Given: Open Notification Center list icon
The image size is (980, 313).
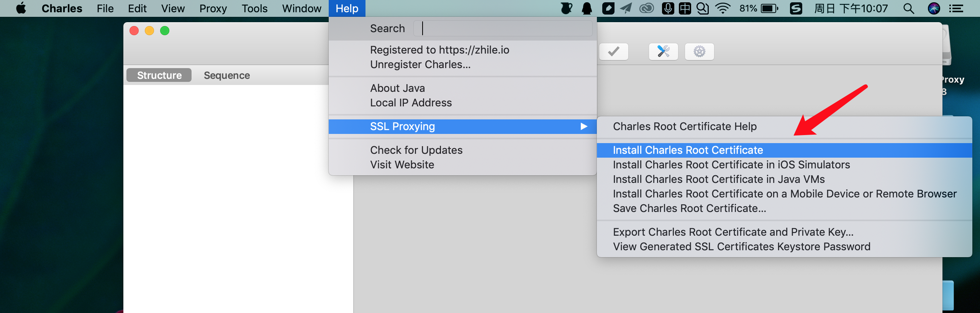Looking at the screenshot, I should pos(956,8).
